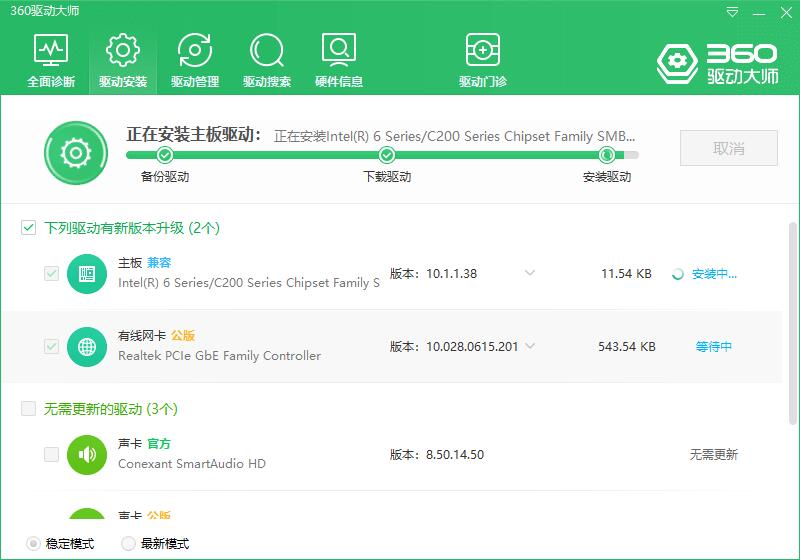Image resolution: width=800 pixels, height=560 pixels.
Task: Click the 备份驱动 completed step checkmark
Action: 165,155
